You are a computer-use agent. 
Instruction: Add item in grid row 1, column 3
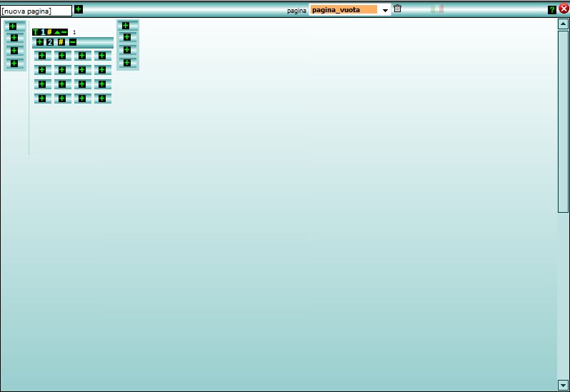82,56
